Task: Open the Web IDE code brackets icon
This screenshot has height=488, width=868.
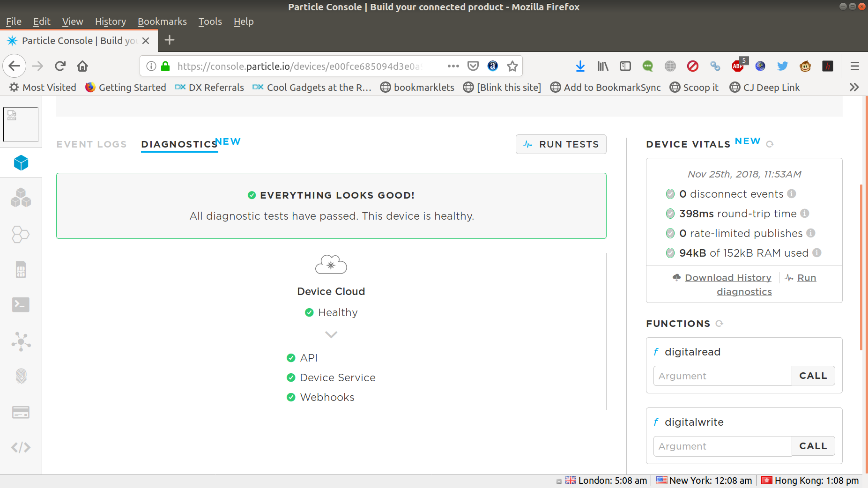Action: point(21,447)
